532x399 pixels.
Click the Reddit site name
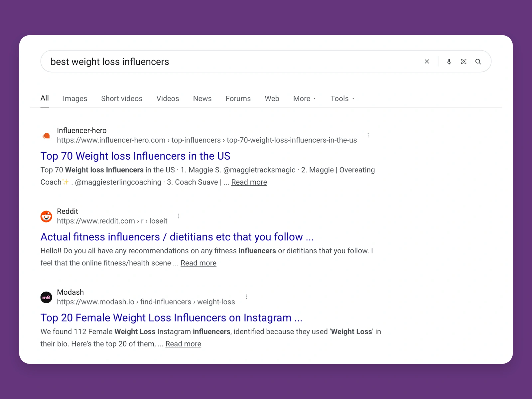[67, 211]
